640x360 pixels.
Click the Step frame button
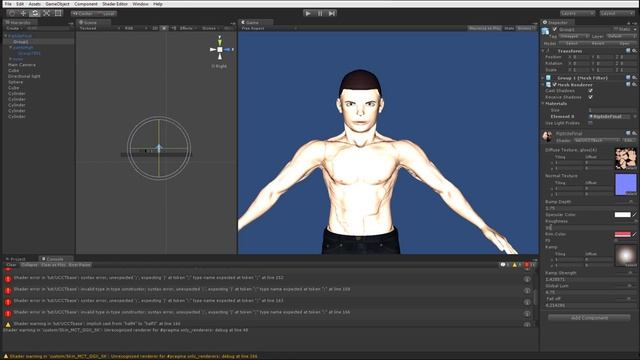(x=332, y=13)
